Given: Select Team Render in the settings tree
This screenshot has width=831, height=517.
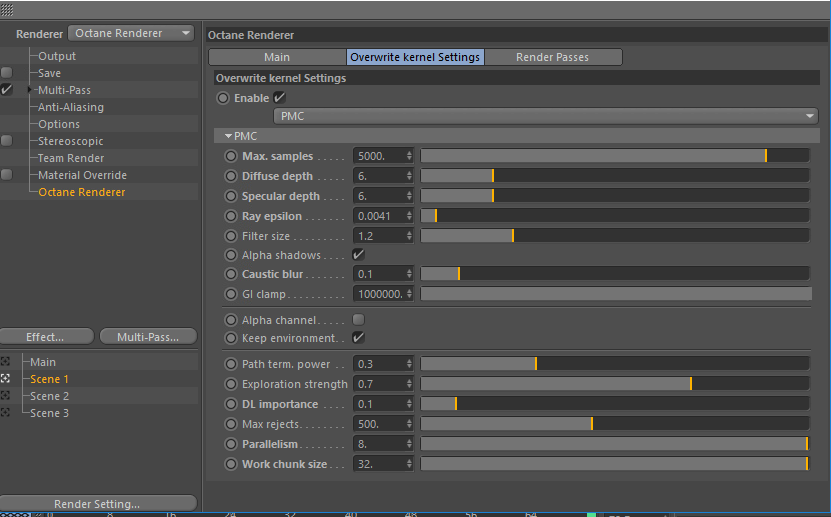Looking at the screenshot, I should (70, 158).
